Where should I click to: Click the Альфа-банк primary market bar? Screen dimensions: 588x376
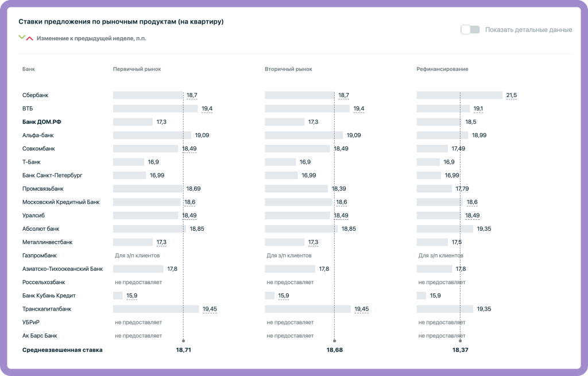tap(152, 135)
